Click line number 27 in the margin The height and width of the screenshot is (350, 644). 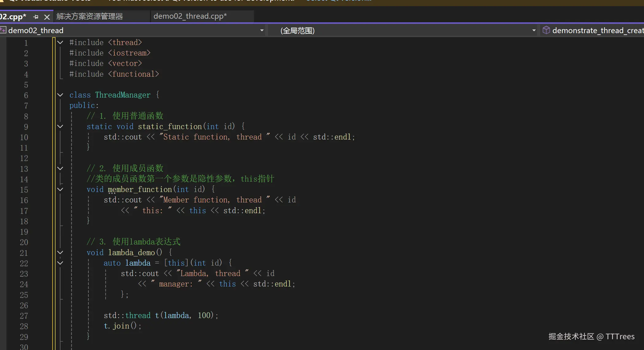click(24, 316)
